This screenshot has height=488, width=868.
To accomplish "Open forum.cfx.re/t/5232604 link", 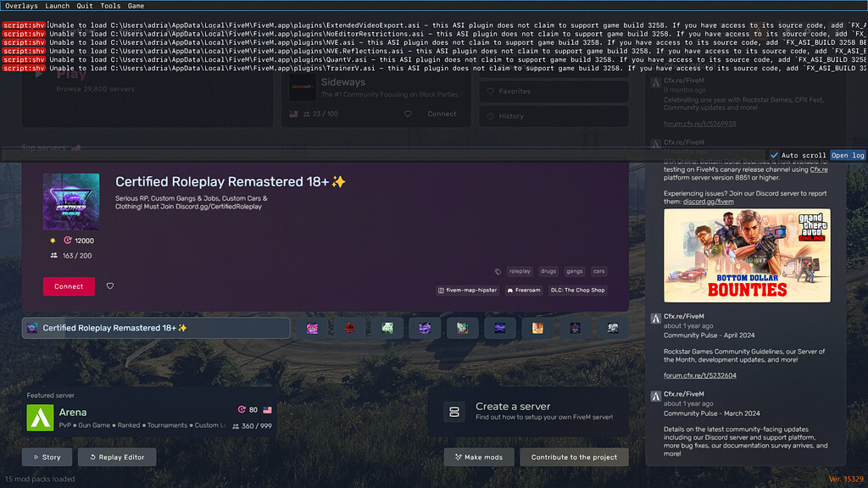I will tap(699, 375).
